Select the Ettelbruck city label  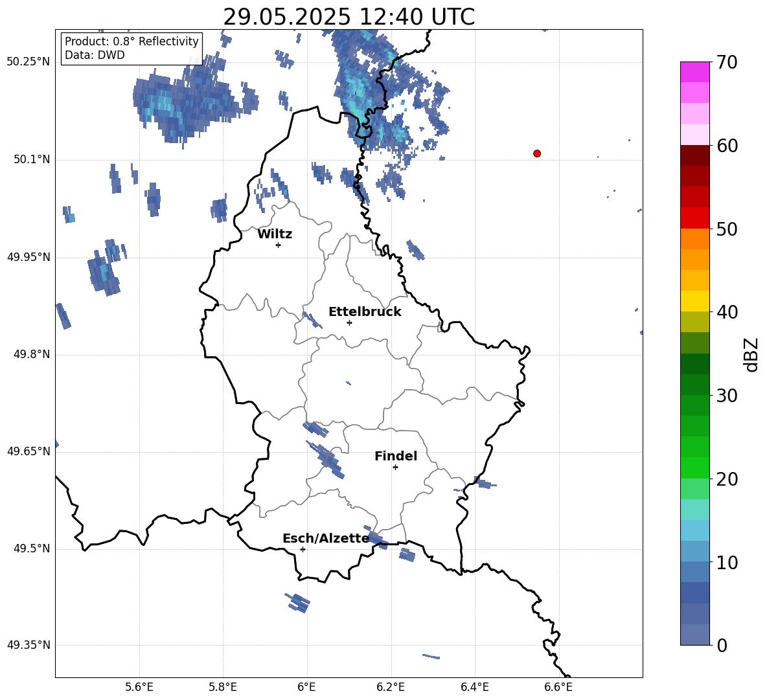pyautogui.click(x=365, y=312)
